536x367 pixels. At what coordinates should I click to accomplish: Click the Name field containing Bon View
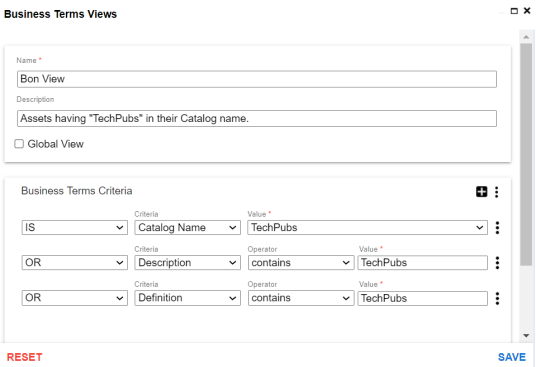tap(257, 79)
